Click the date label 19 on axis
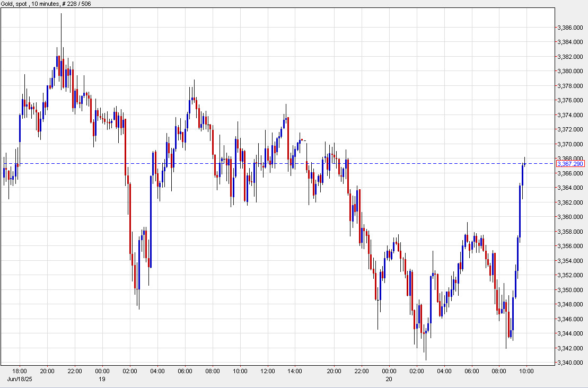Screen dimensions: 588x388 click(x=103, y=378)
